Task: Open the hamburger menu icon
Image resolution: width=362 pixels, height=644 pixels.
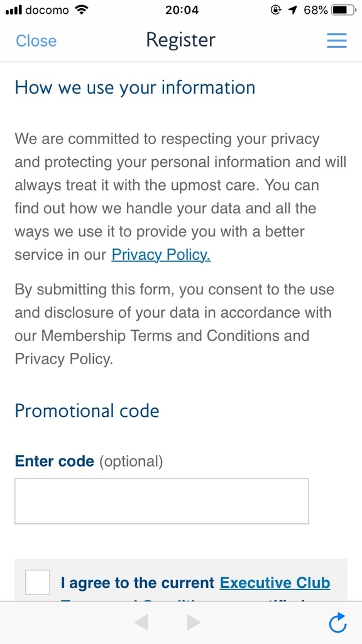Action: [x=337, y=40]
